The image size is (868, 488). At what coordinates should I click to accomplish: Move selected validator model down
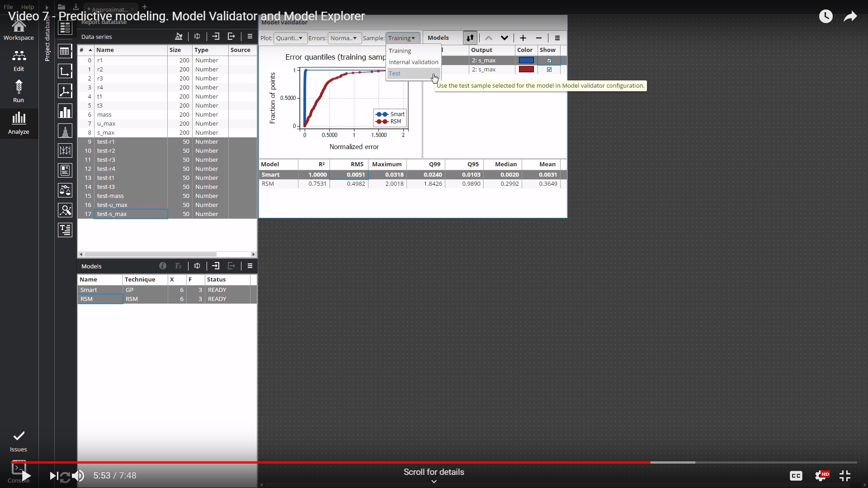coord(505,38)
